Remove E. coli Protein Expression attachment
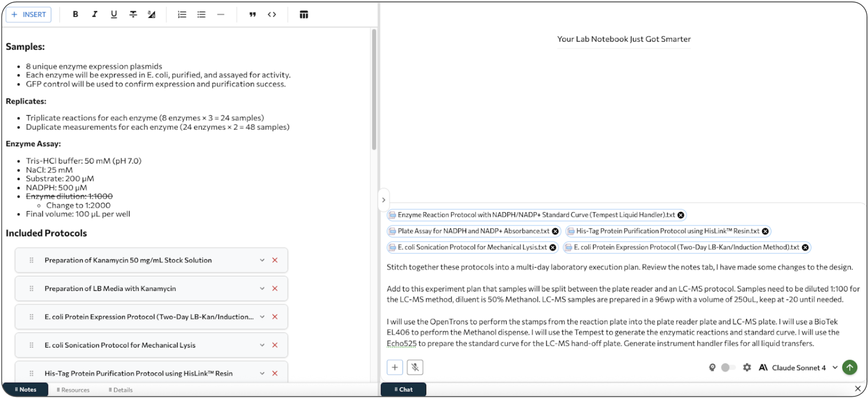The image size is (868, 398). [x=805, y=247]
